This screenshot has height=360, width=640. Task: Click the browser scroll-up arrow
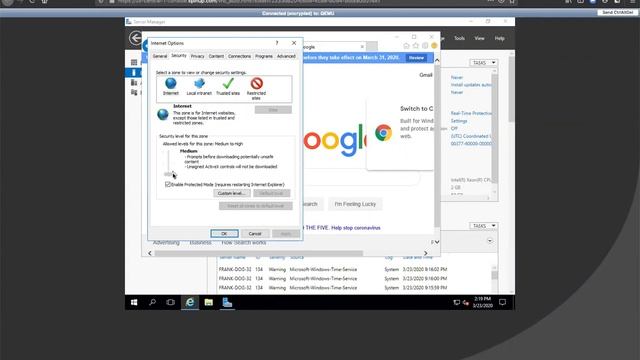click(x=437, y=60)
